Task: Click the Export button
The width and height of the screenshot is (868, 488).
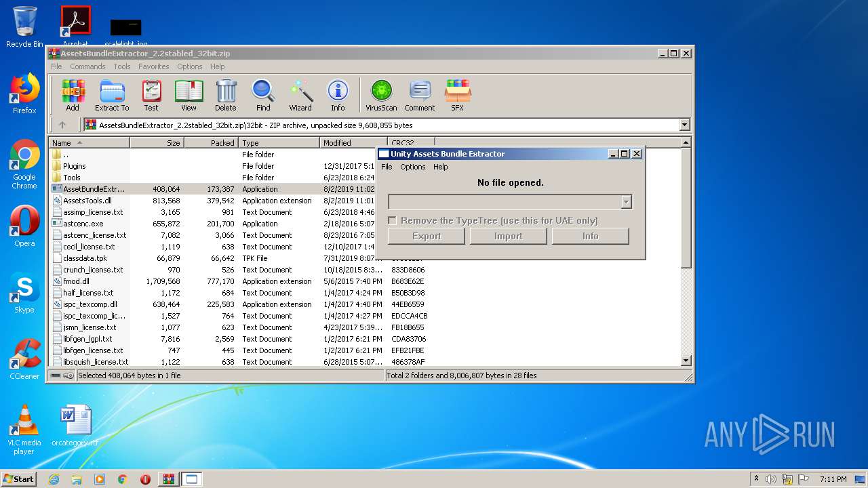Action: (x=427, y=236)
